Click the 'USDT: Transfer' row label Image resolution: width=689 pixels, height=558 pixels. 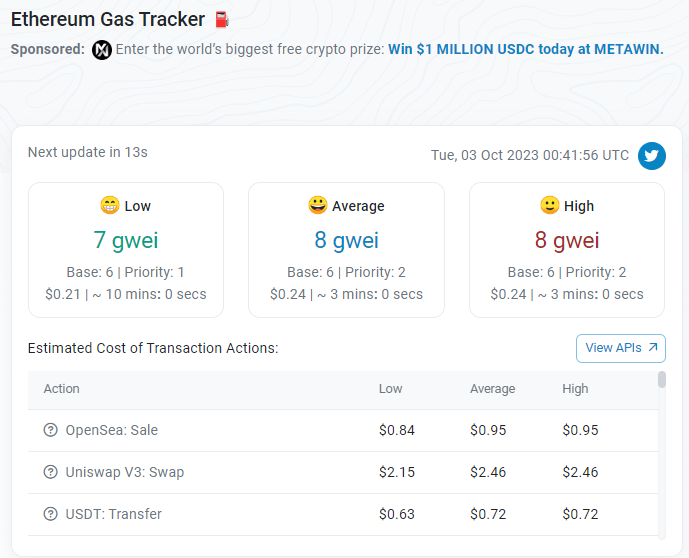point(114,514)
